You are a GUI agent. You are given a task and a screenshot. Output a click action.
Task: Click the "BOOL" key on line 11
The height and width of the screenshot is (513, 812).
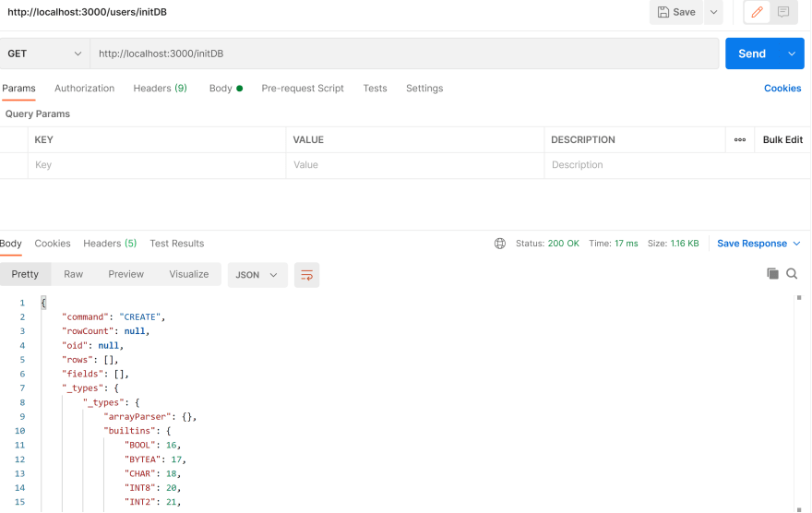click(x=140, y=446)
